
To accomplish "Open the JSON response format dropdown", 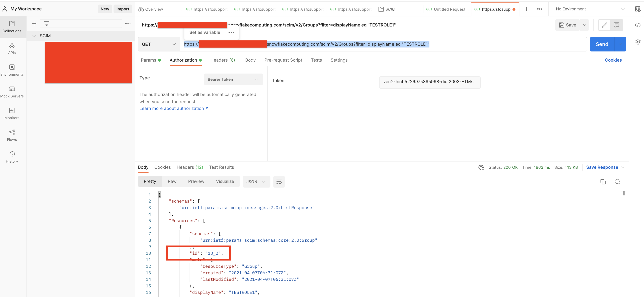I will coord(256,182).
